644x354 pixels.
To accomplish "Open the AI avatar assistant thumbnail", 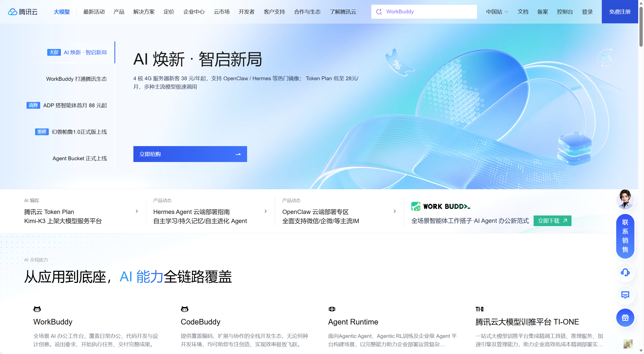I will point(625,199).
